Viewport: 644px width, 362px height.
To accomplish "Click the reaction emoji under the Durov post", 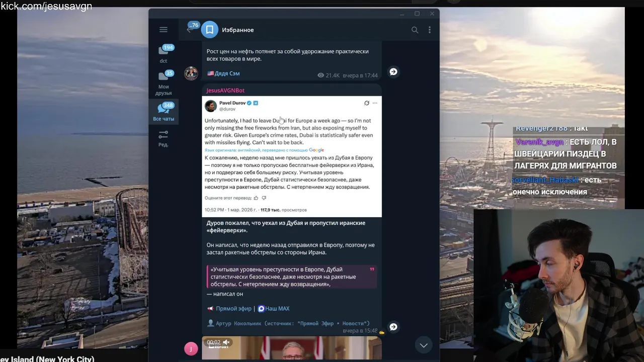I will click(382, 332).
